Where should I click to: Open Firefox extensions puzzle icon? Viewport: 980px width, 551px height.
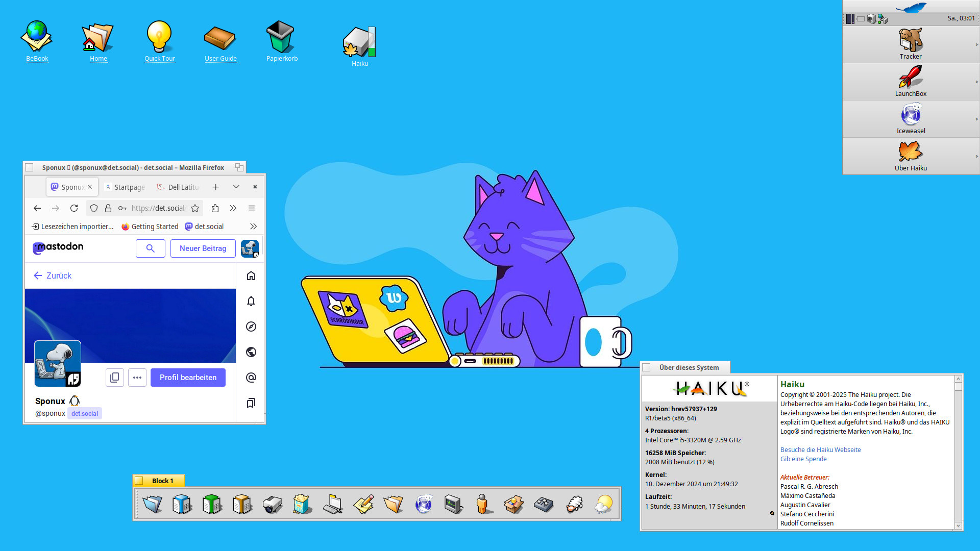[x=215, y=208]
